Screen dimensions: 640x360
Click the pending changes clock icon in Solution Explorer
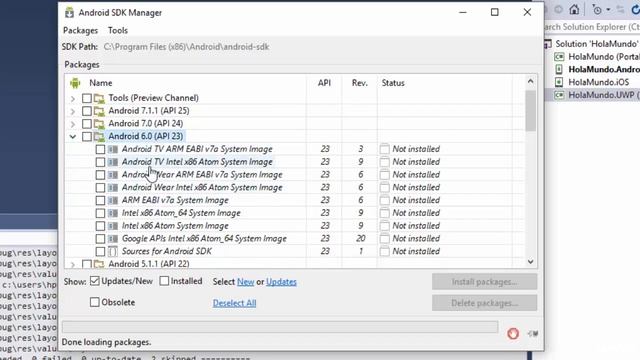pyautogui.click(x=597, y=10)
